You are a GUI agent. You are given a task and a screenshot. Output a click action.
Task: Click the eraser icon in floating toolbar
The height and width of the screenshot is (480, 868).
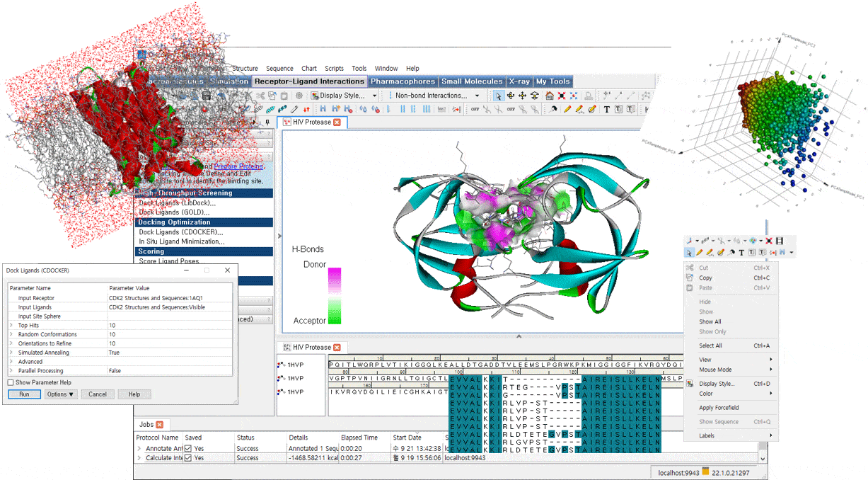click(721, 252)
